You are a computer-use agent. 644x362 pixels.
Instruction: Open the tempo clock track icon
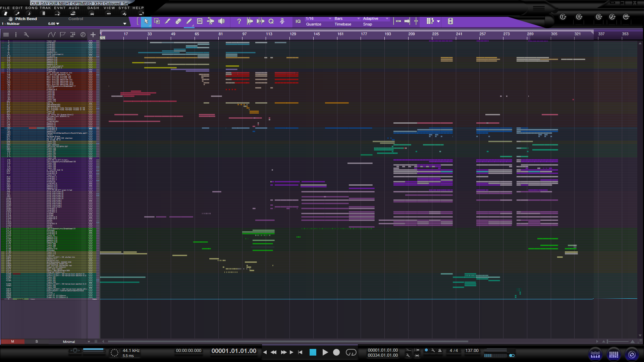coord(83,35)
